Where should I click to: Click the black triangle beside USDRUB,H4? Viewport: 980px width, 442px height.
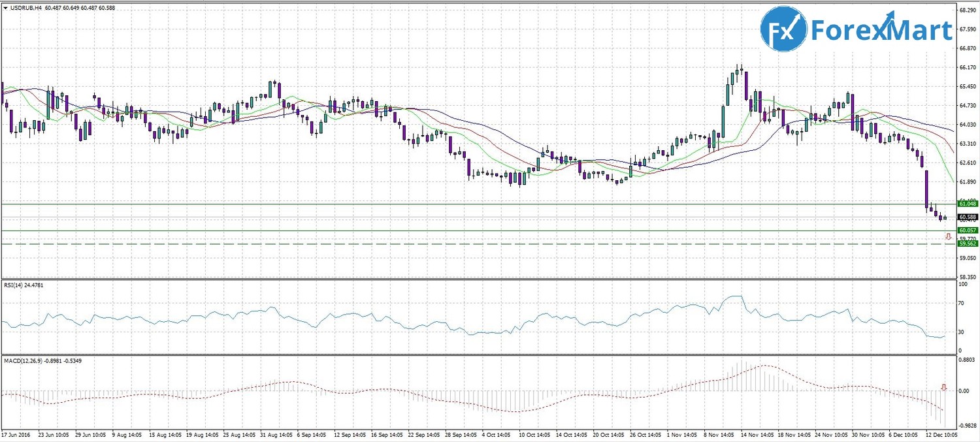click(5, 7)
